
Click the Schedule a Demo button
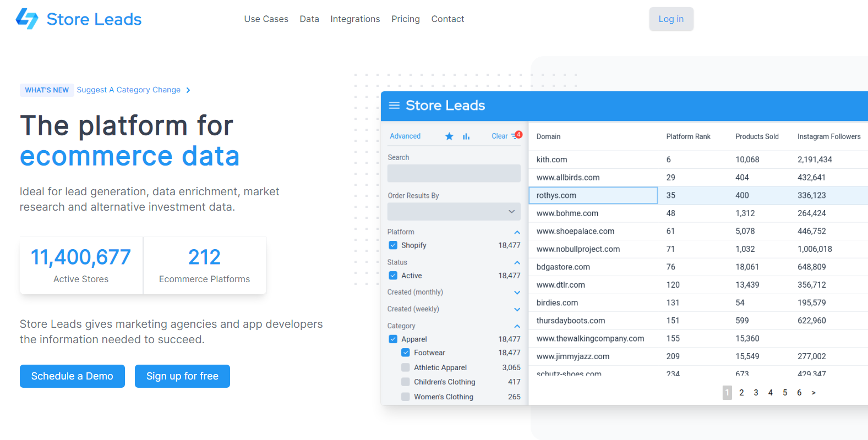pyautogui.click(x=72, y=376)
